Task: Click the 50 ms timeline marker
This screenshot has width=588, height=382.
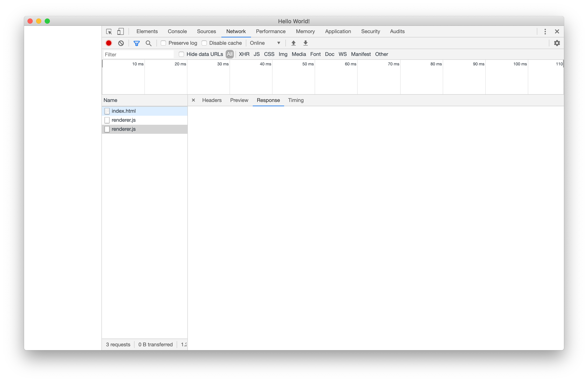Action: pos(308,64)
